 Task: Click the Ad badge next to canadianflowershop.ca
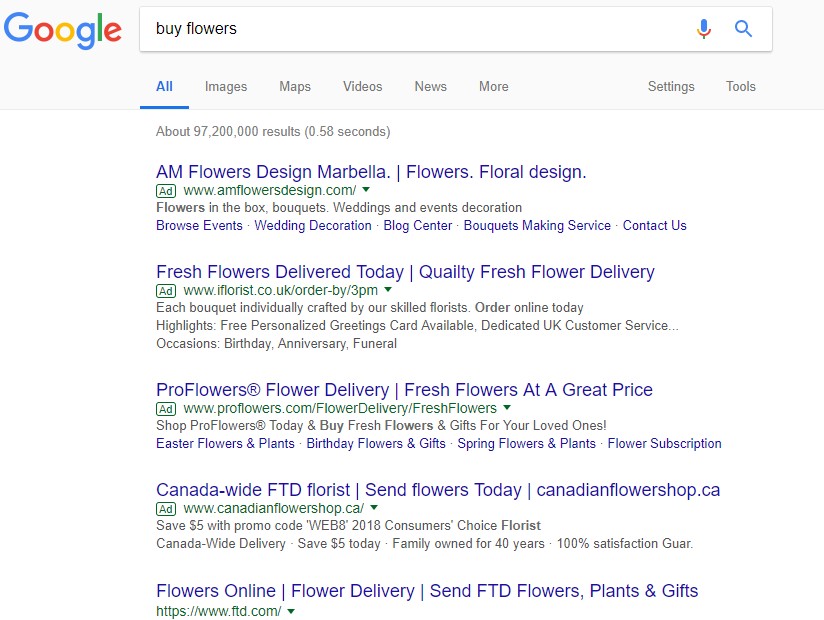click(166, 509)
